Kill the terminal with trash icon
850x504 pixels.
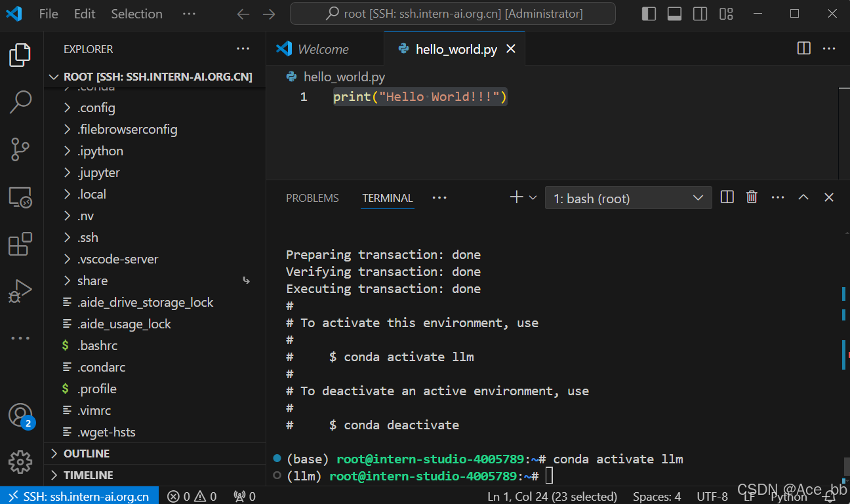pos(752,197)
